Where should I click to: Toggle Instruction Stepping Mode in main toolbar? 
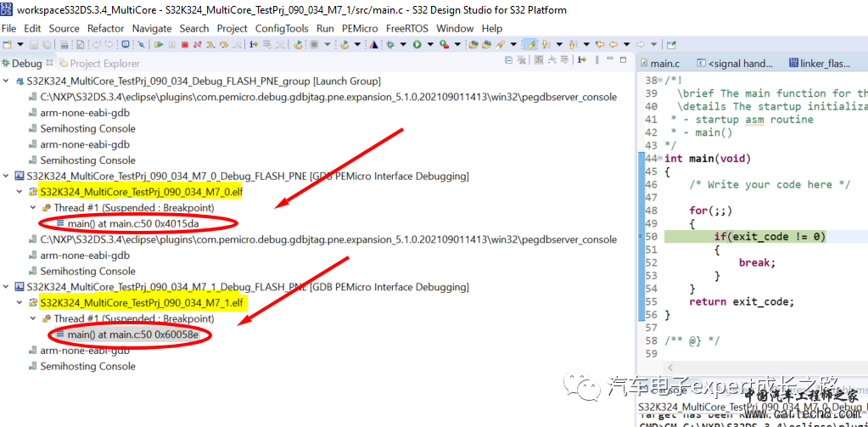(254, 44)
